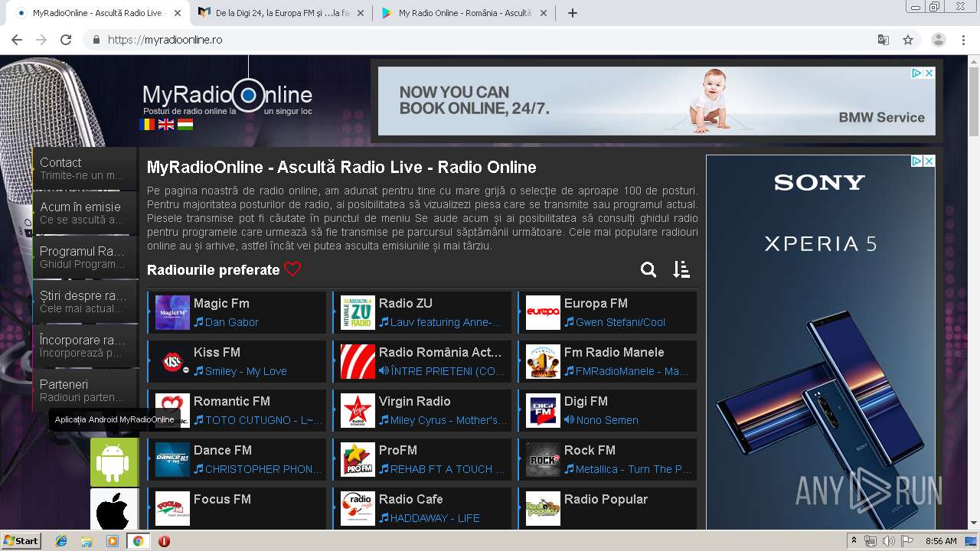Viewport: 980px width, 551px height.
Task: Click the Fm Radio Manele logo
Action: [543, 362]
